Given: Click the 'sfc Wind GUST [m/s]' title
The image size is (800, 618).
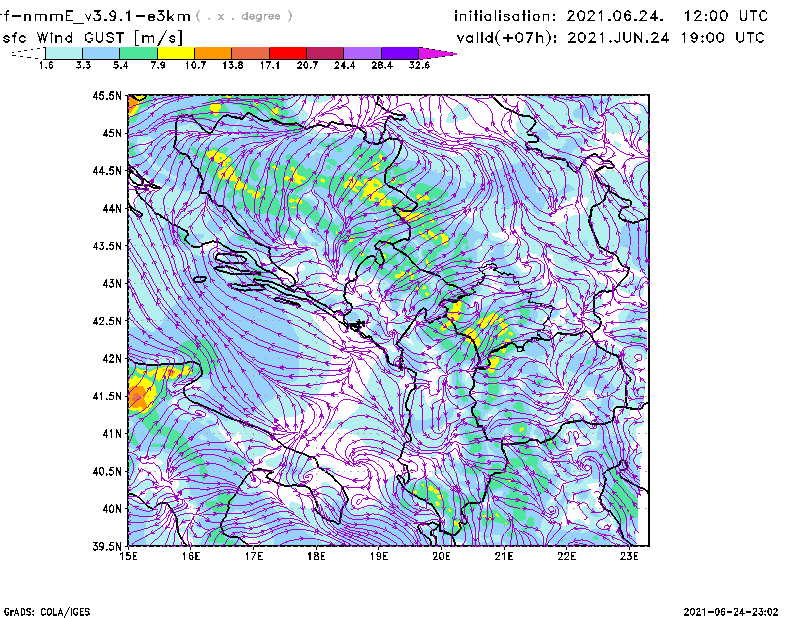Looking at the screenshot, I should pyautogui.click(x=92, y=38).
